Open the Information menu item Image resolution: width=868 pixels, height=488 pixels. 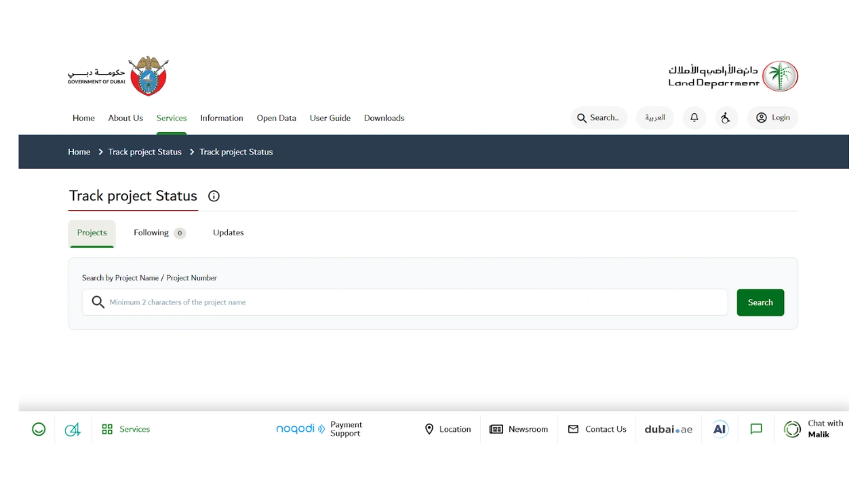click(x=222, y=117)
